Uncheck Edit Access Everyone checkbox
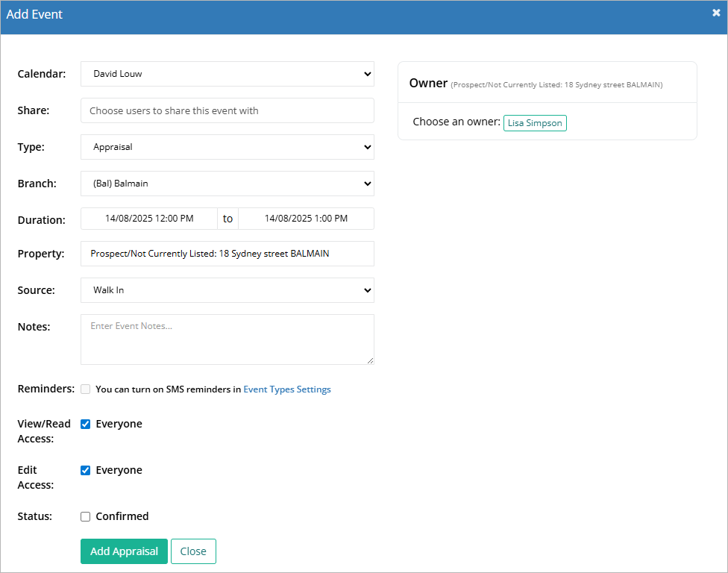The image size is (728, 573). click(86, 470)
